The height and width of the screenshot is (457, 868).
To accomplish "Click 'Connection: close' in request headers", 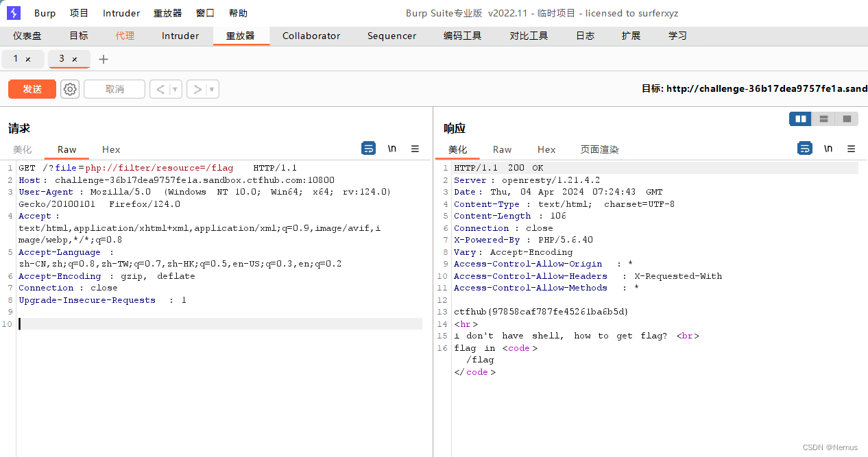I will 68,288.
